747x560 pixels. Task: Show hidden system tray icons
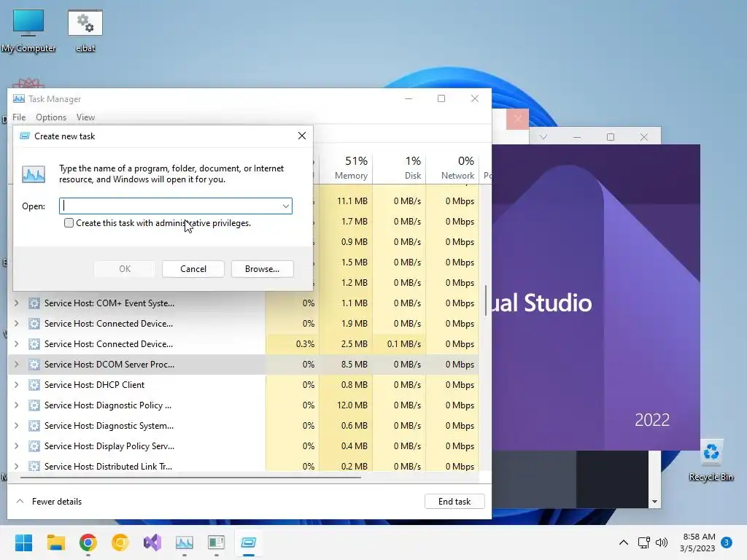pos(623,542)
